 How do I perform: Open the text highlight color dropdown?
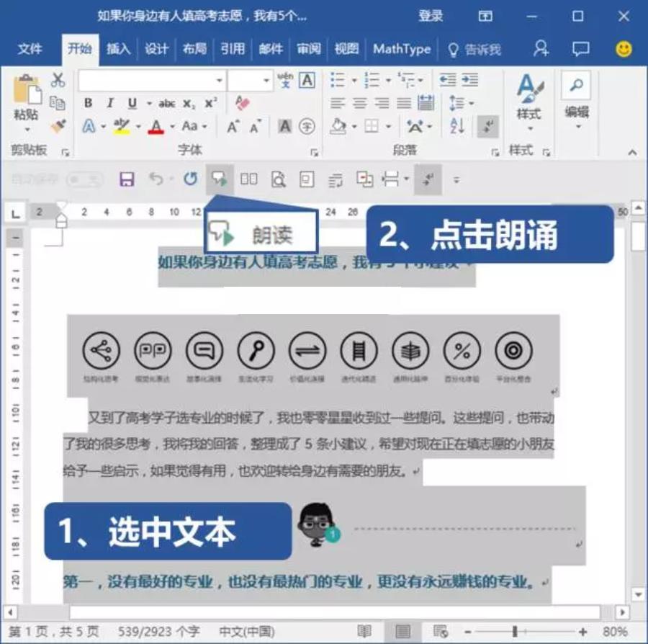(x=138, y=125)
